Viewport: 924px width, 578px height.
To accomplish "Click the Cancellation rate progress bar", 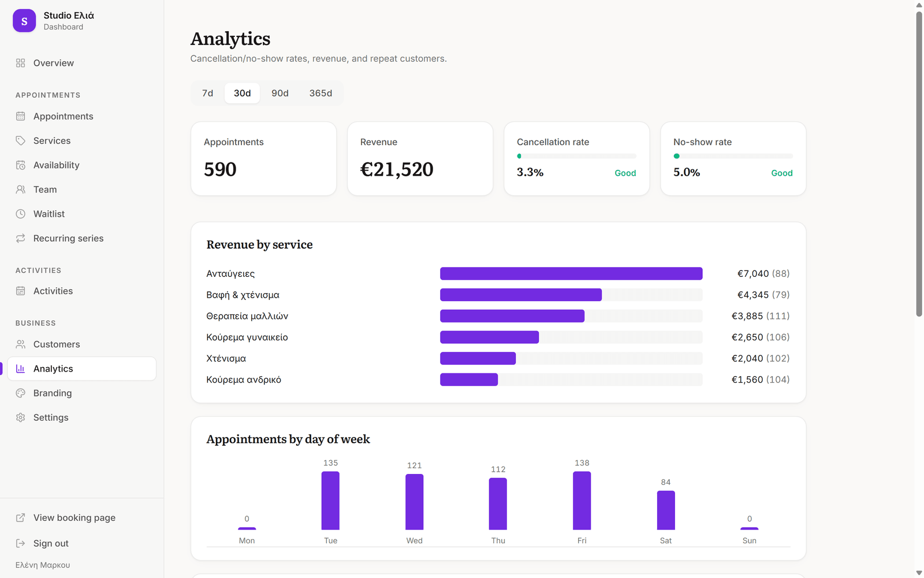I will 576,156.
